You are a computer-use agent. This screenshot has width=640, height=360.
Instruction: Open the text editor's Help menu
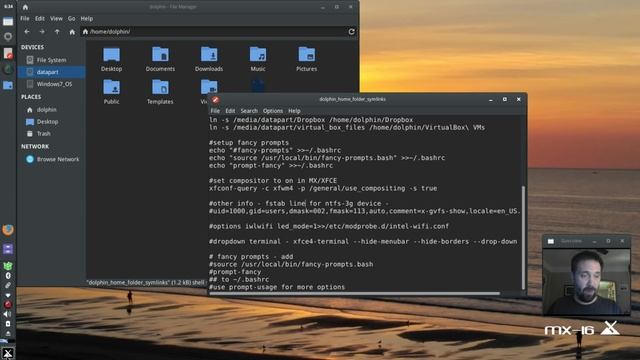294,111
